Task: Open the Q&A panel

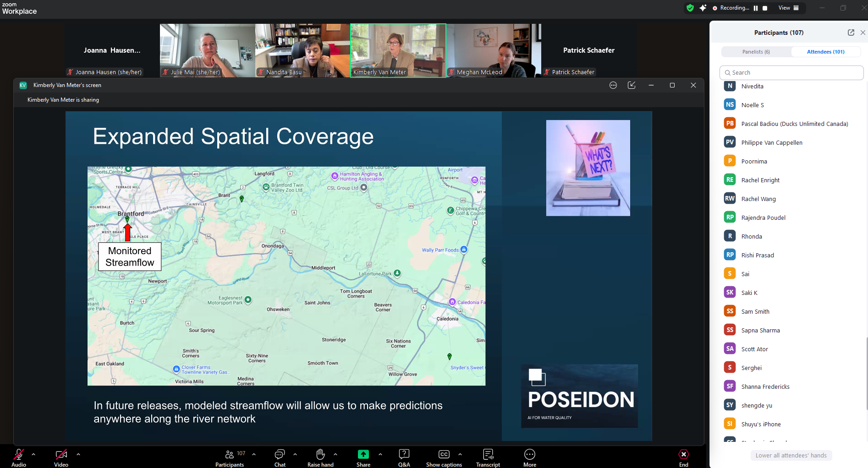Action: (404, 454)
